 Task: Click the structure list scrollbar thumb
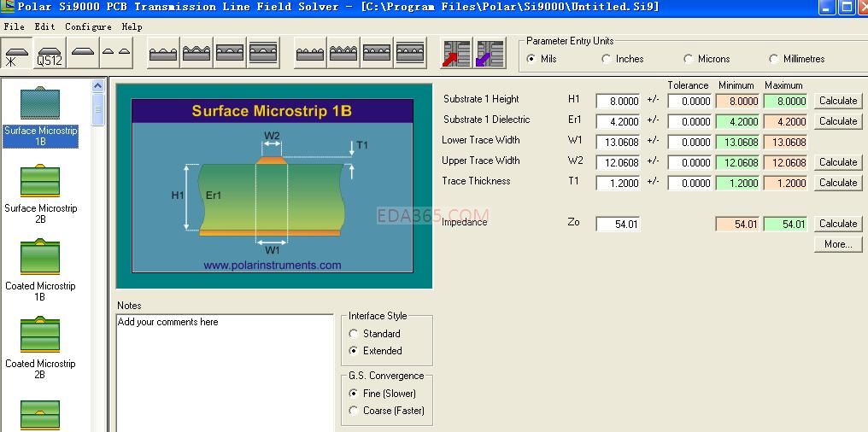click(x=98, y=109)
